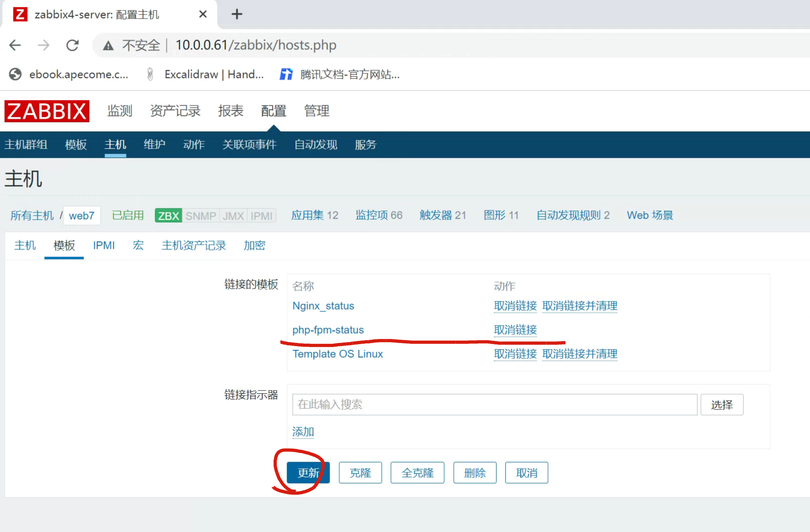
Task: Click the browser back arrow
Action: [15, 45]
